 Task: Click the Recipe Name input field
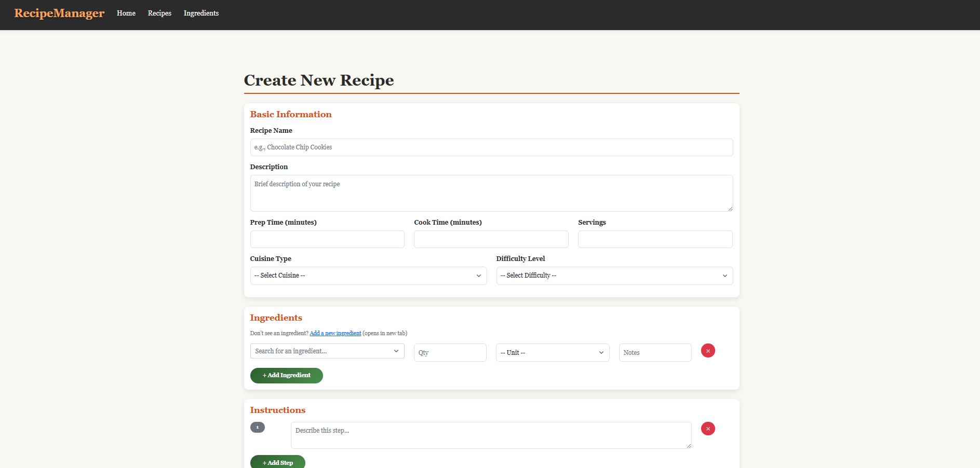pos(491,147)
